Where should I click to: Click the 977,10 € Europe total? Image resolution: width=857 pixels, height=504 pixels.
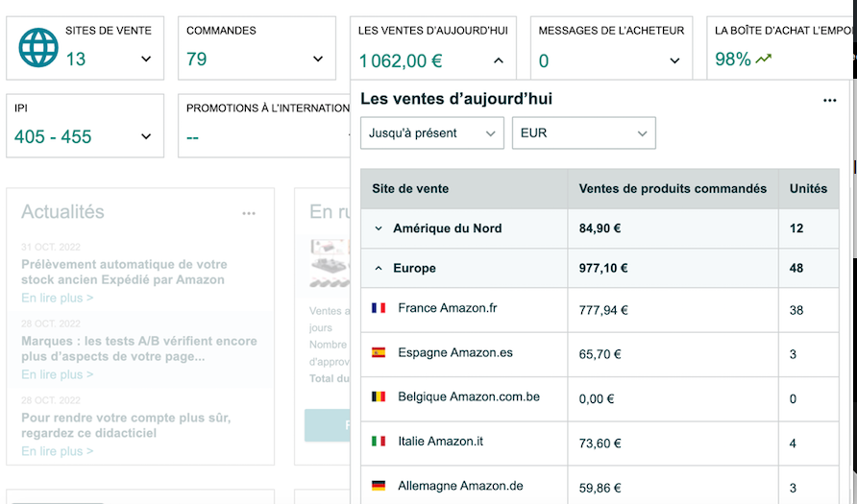coord(603,268)
